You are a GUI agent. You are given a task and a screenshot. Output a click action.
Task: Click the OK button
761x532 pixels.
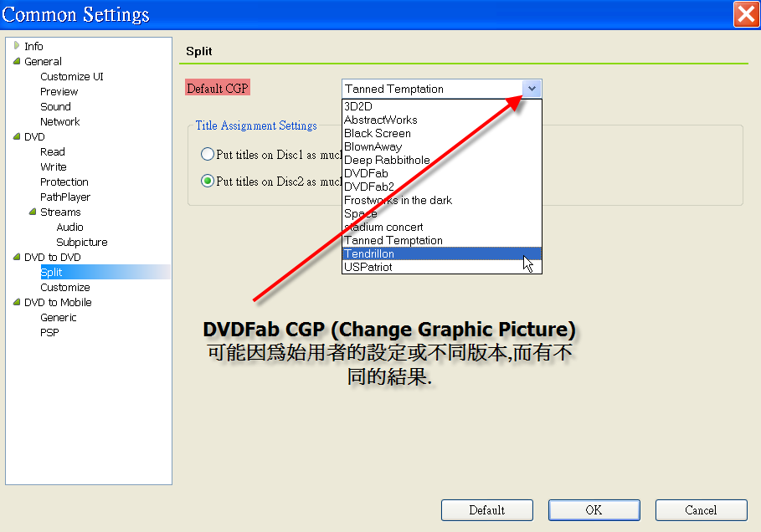(594, 510)
